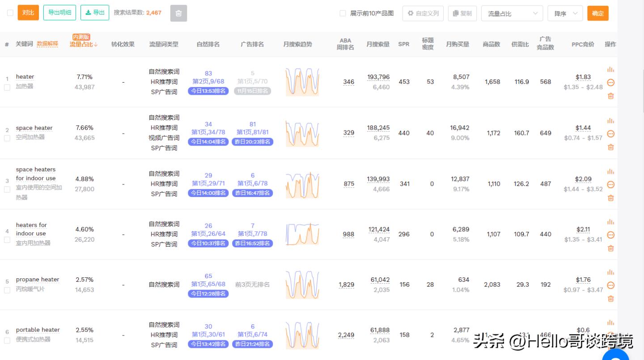644x360 pixels.
Task: Enable the 展示前10产品图 checkbox
Action: point(342,13)
